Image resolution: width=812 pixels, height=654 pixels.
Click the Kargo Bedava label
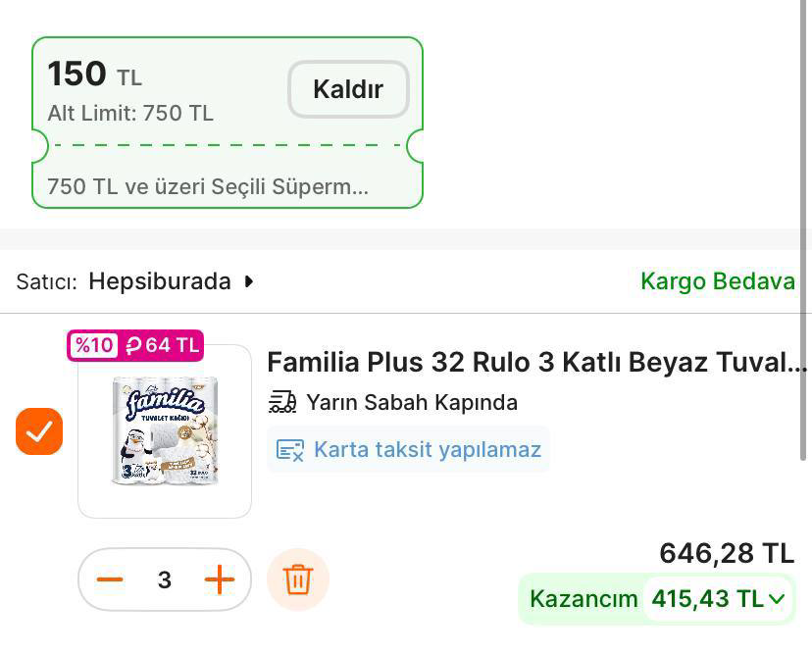pos(717,281)
